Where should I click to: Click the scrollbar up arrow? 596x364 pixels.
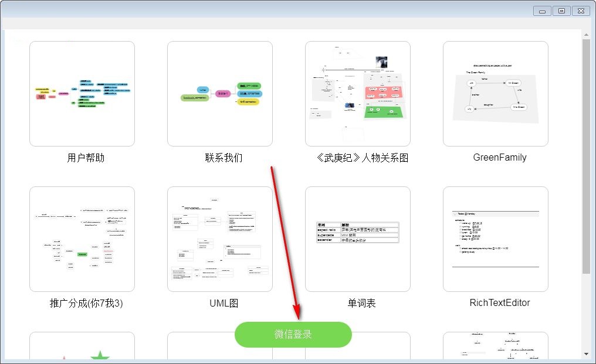[x=585, y=33]
